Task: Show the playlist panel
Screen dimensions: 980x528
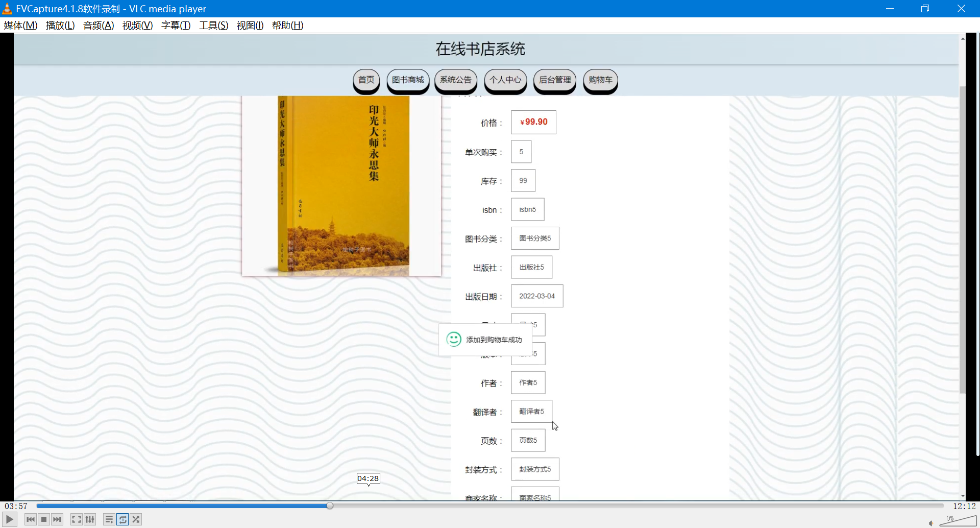Action: 109,519
